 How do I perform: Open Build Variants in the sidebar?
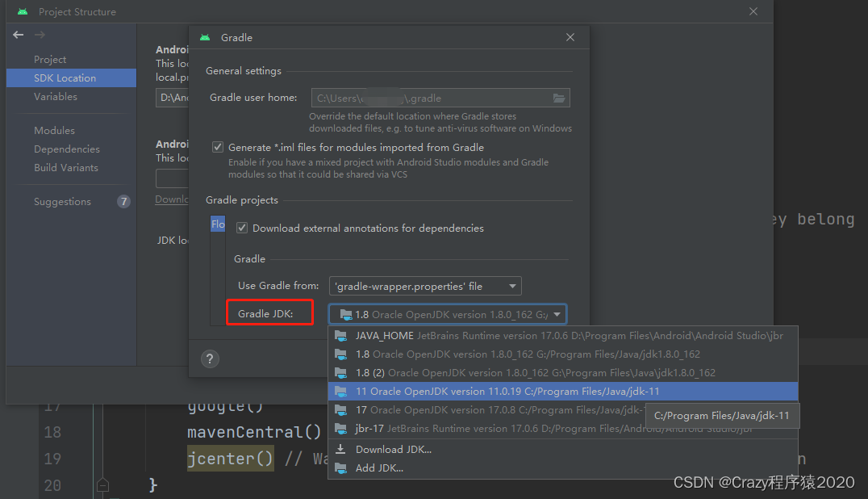click(66, 168)
